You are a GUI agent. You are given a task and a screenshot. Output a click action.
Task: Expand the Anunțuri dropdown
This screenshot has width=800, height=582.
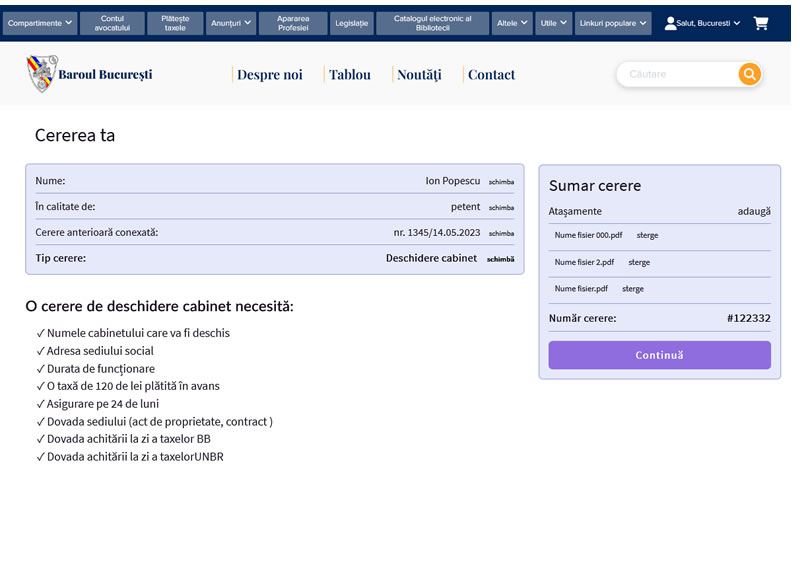[232, 23]
